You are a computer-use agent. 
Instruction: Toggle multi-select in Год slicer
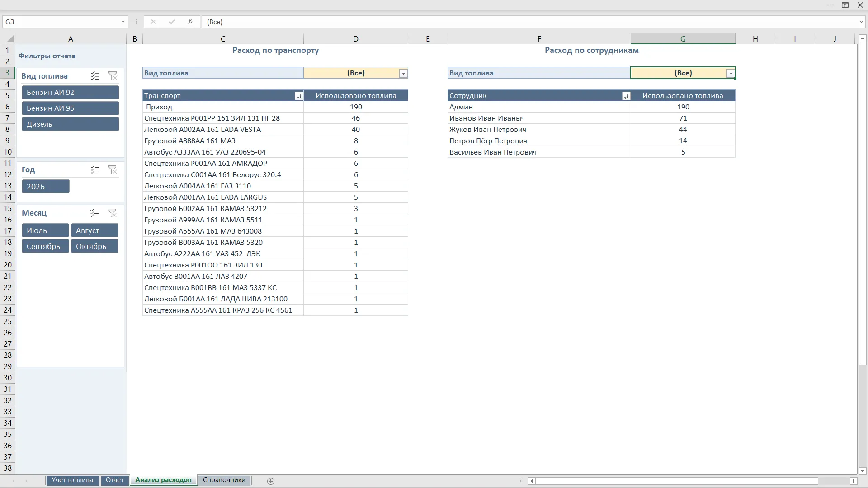95,169
